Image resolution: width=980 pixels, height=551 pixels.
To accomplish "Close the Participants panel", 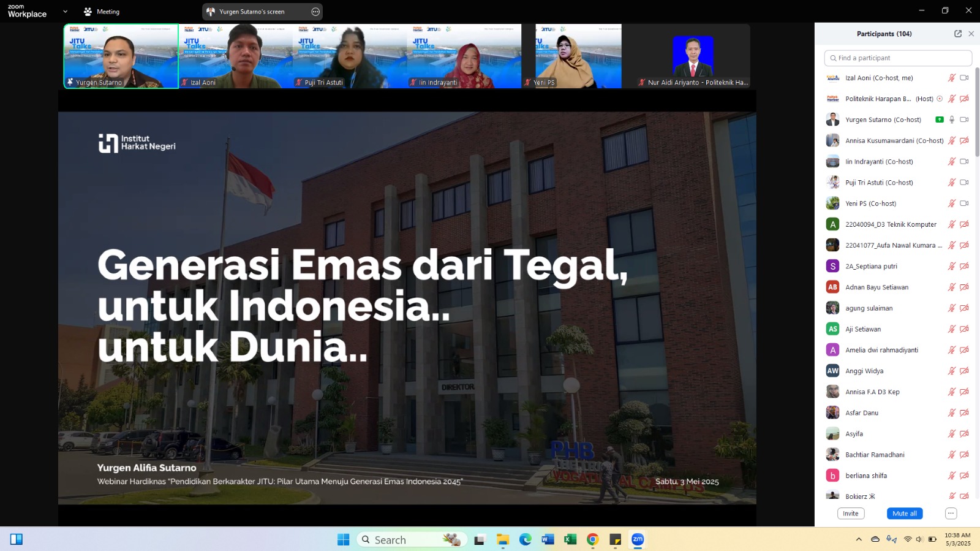I will [x=971, y=34].
